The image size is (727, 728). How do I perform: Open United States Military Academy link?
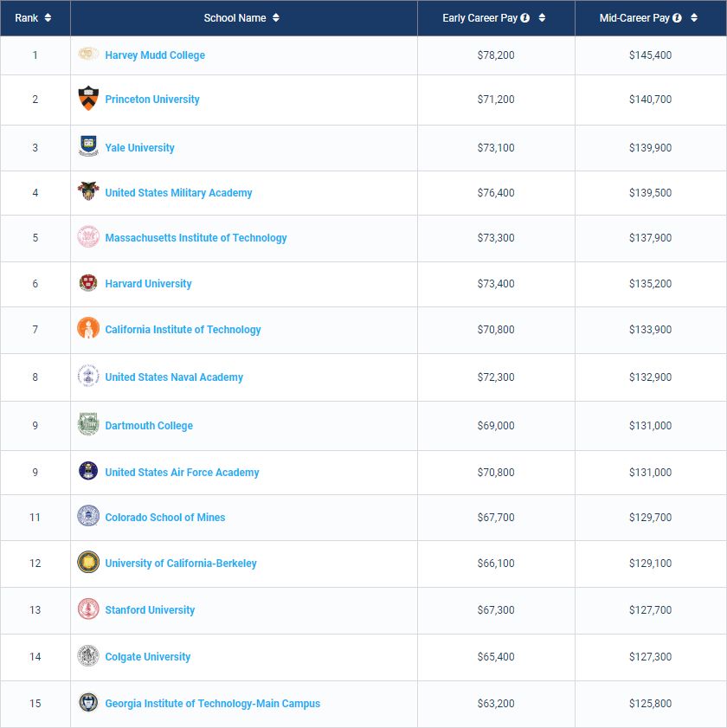tap(178, 193)
